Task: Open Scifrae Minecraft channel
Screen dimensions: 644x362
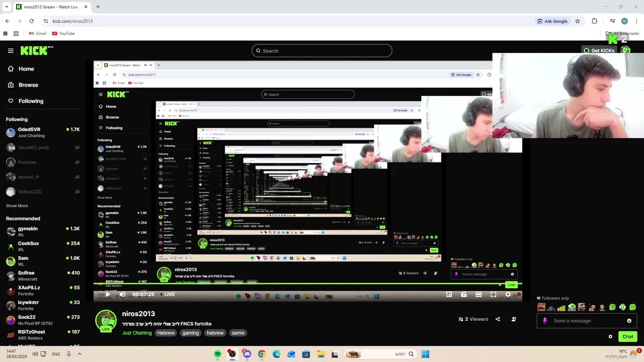Action: coord(43,276)
